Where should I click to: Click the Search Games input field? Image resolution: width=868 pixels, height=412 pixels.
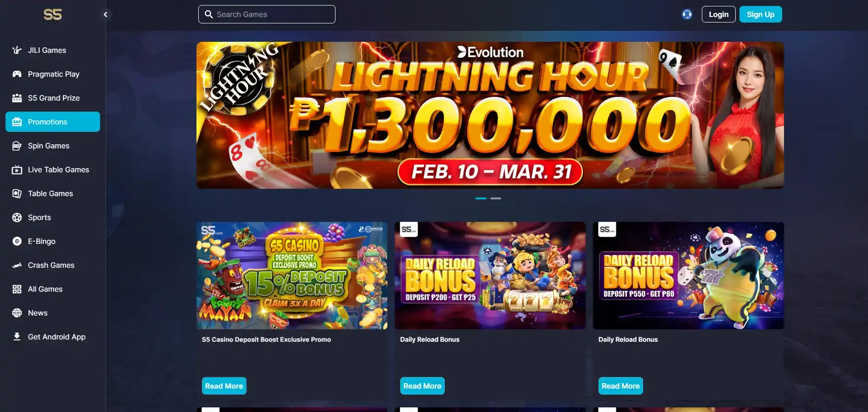pyautogui.click(x=267, y=14)
